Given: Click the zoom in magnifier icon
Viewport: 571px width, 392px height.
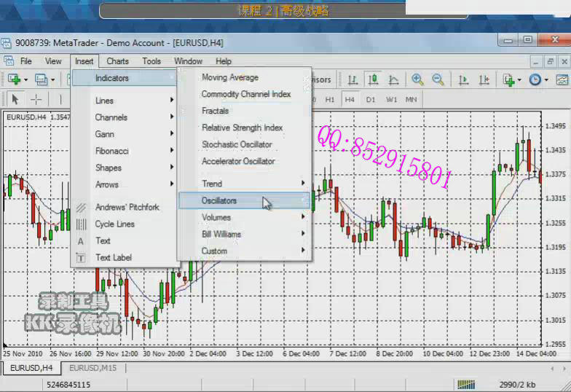Looking at the screenshot, I should click(417, 79).
